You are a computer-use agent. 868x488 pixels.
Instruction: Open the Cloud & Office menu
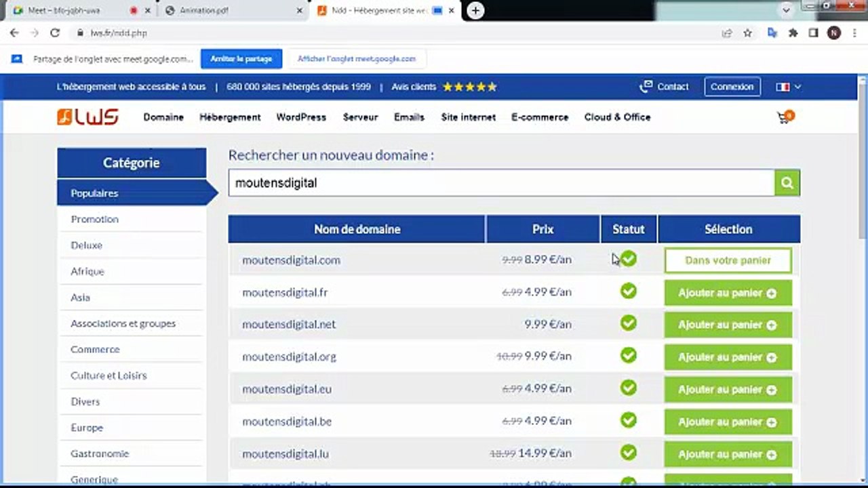[617, 117]
